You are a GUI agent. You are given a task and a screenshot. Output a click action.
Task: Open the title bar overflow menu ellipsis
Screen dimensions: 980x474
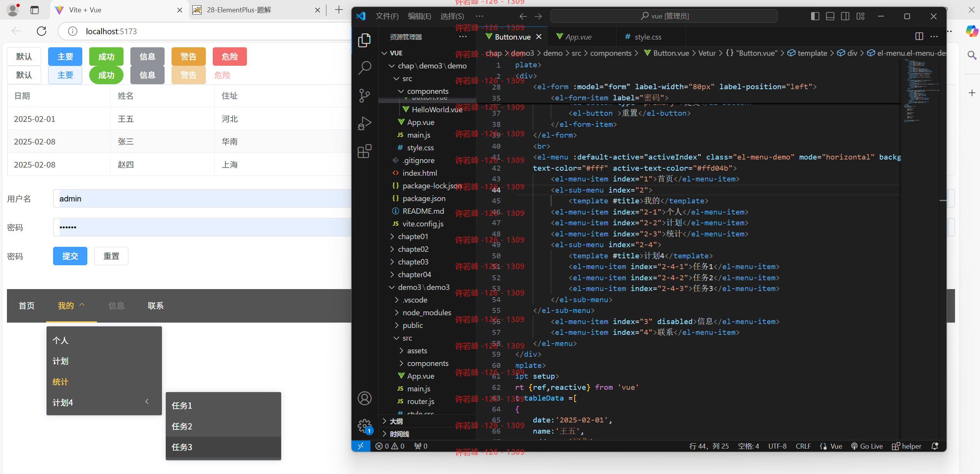(x=479, y=16)
